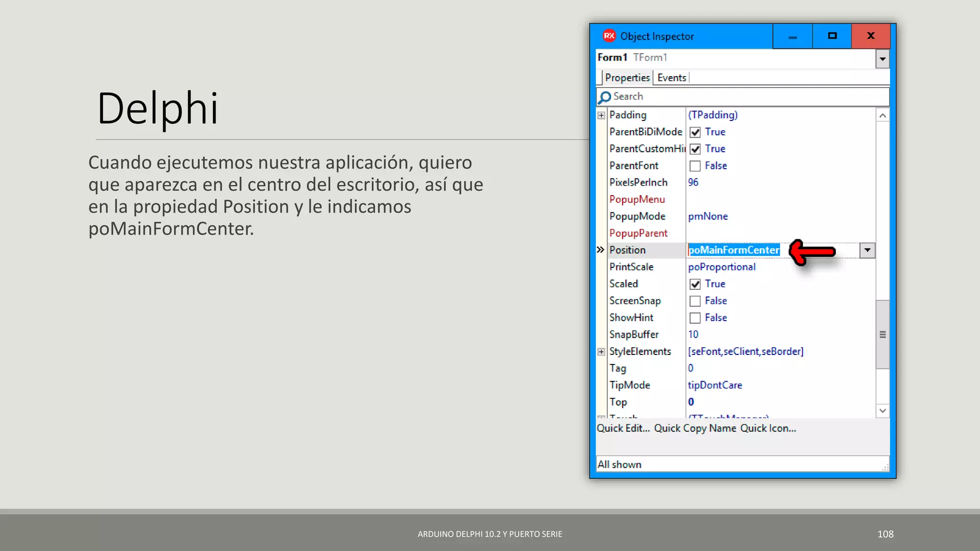Click the poProportional value
Screen dimensions: 980x551
[x=722, y=267]
